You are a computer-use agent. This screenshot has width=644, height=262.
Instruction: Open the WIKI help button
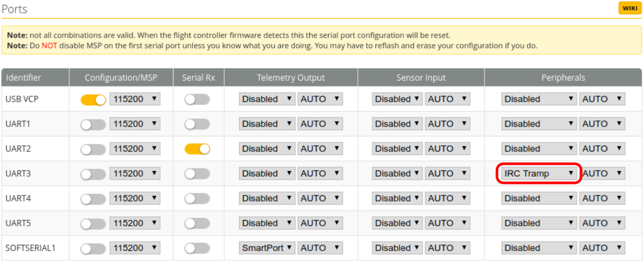(x=630, y=8)
